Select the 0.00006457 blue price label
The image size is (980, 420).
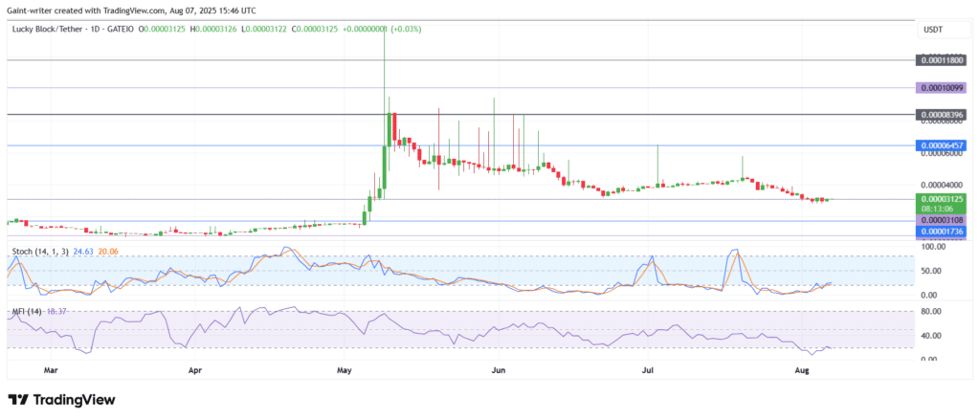pos(942,145)
